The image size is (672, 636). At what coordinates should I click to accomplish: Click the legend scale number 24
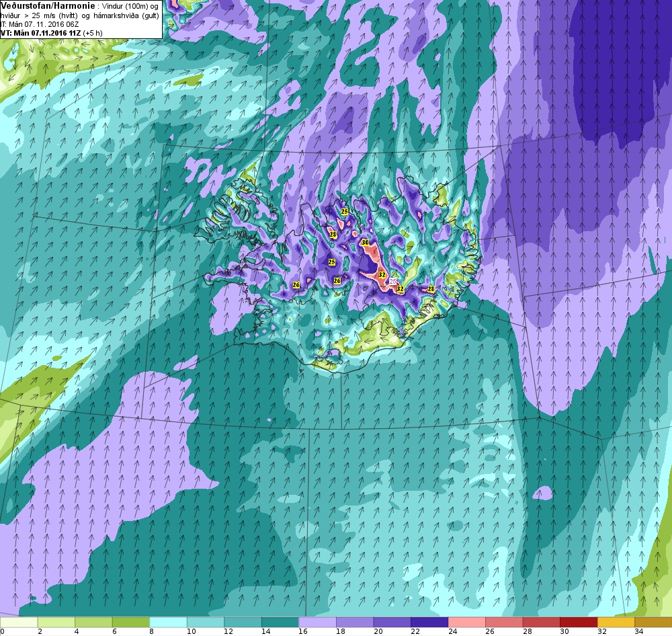[452, 631]
